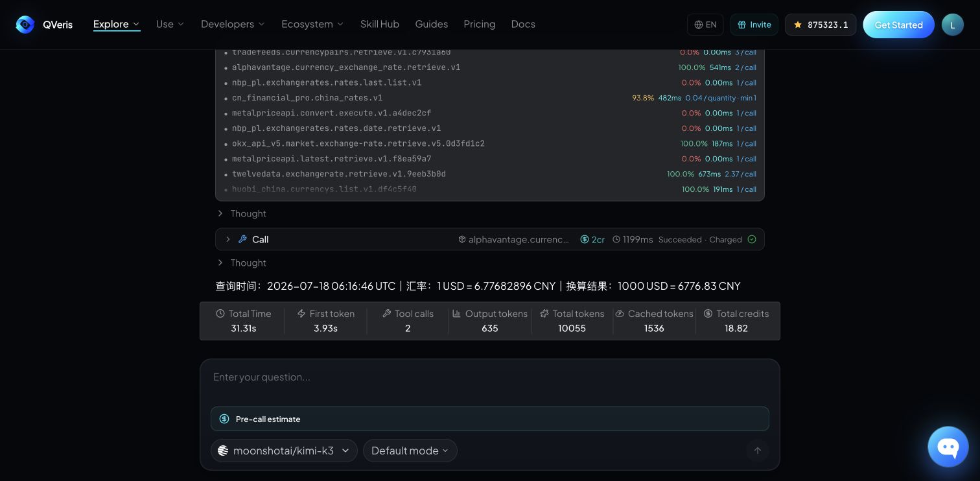
Task: Select the alphavantage.currency_exchange_rate.retrieve.v1 row
Action: (490, 67)
